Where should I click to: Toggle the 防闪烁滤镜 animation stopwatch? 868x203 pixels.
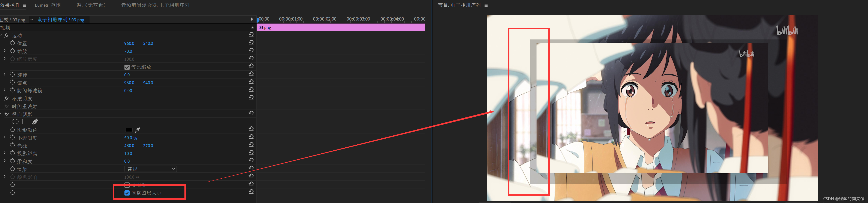pos(12,90)
